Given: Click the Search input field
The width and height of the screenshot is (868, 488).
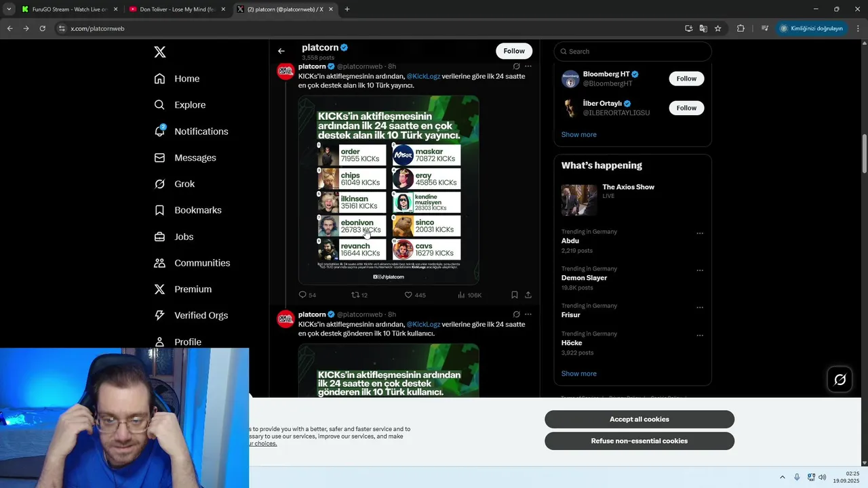Looking at the screenshot, I should click(x=633, y=52).
